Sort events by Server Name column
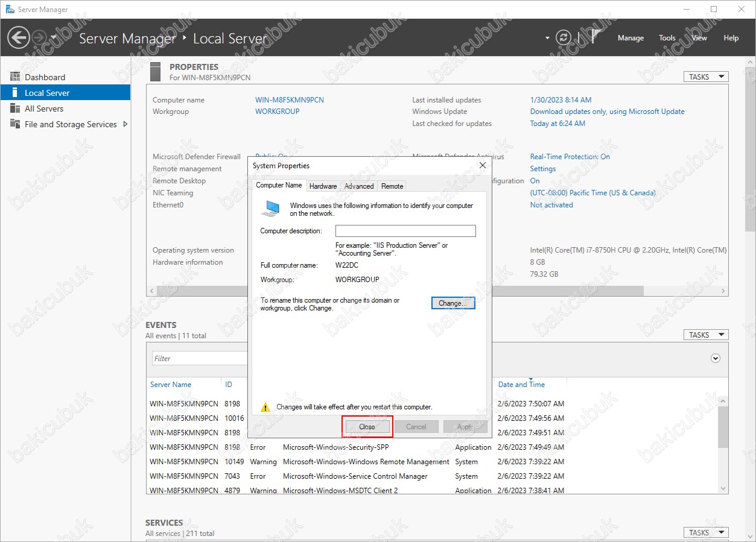This screenshot has height=542, width=756. (171, 385)
